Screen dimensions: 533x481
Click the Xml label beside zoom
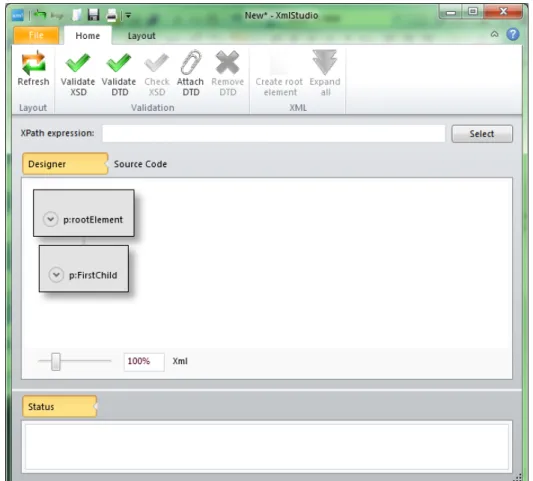(180, 361)
